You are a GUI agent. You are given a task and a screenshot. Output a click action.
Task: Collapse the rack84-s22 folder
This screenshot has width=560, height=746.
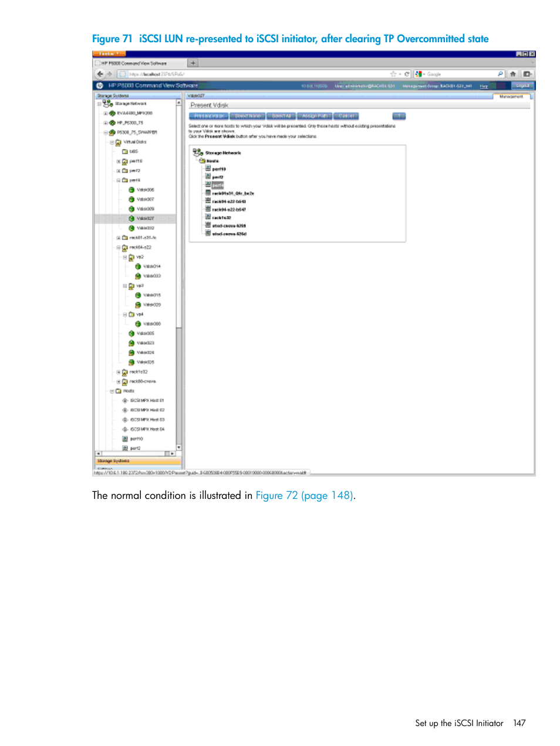point(119,248)
